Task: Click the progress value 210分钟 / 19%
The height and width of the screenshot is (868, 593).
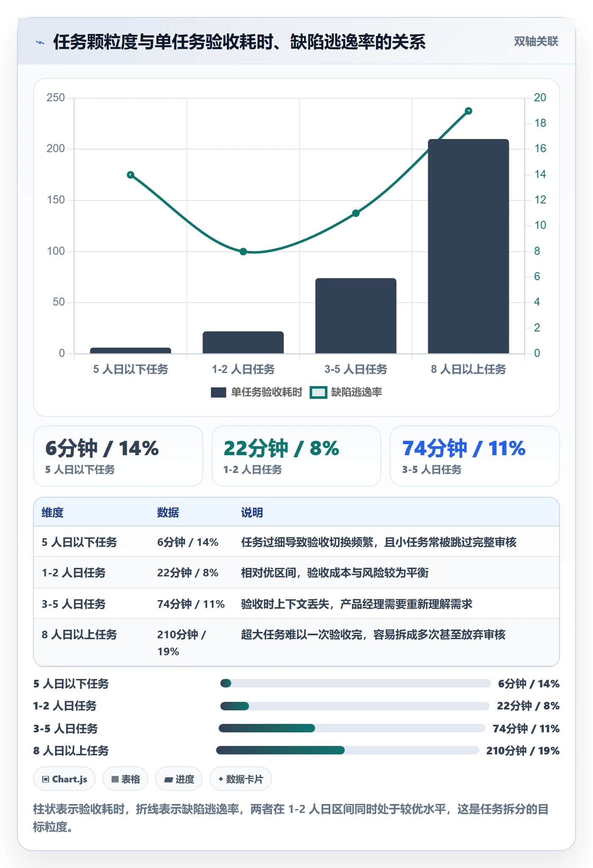Action: 523,751
